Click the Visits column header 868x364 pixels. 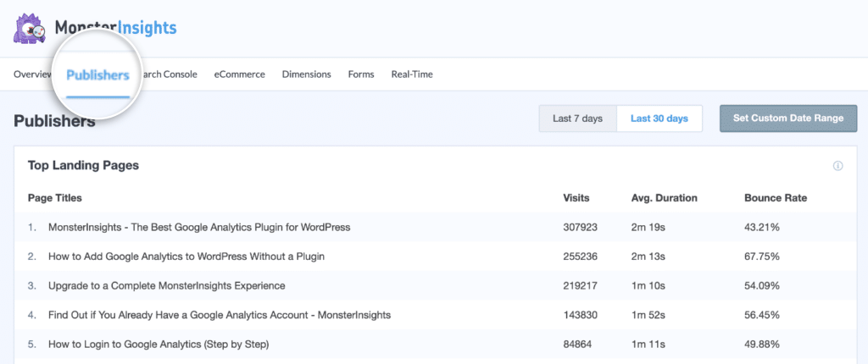(x=576, y=197)
